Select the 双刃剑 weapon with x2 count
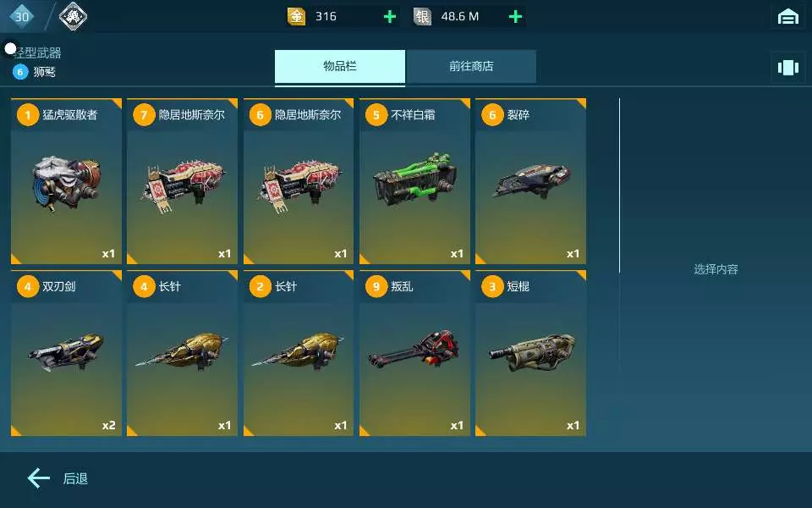 click(66, 353)
